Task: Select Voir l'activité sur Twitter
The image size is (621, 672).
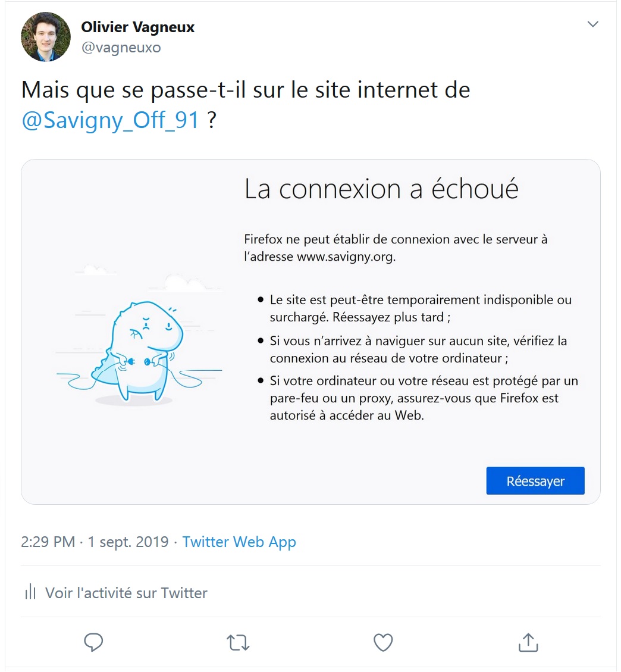Action: (126, 593)
